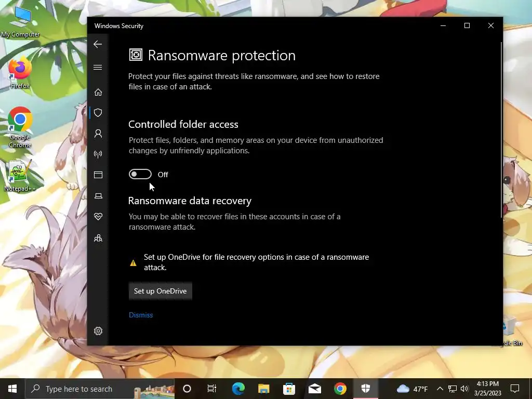Open the Windows Start menu

pyautogui.click(x=12, y=389)
